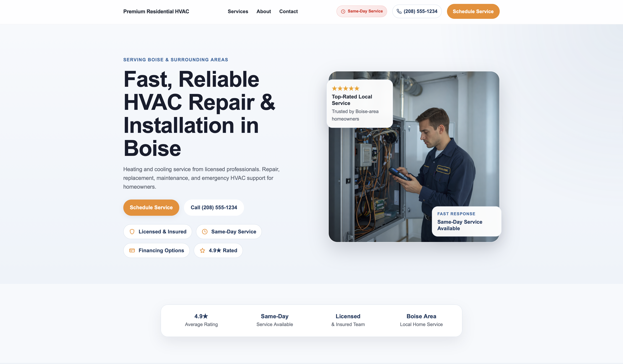Screen dimensions: 623x364
Task: Toggle the Licensed & Insured badge
Action: coord(158,231)
